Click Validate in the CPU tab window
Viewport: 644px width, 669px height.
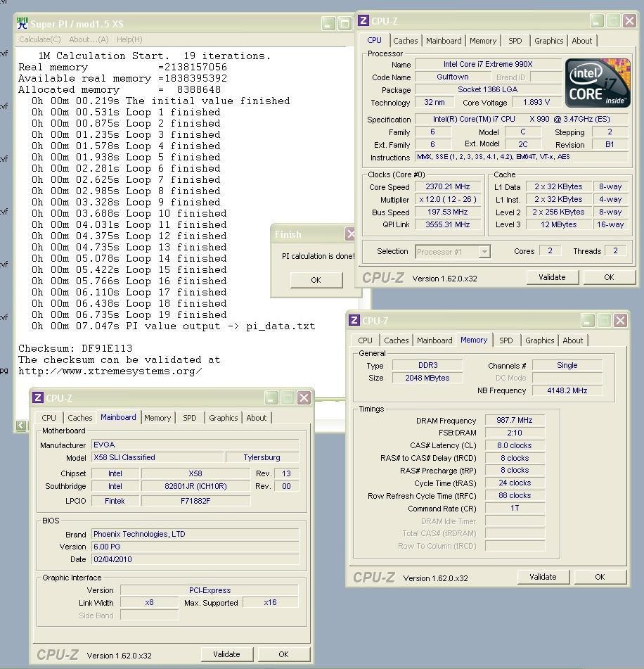click(x=552, y=277)
